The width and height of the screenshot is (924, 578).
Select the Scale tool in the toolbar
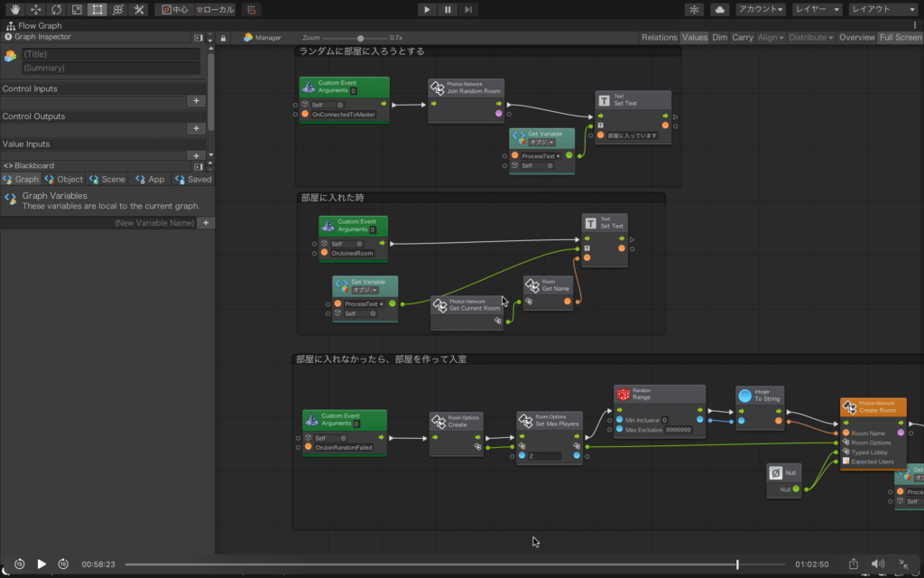pyautogui.click(x=77, y=9)
